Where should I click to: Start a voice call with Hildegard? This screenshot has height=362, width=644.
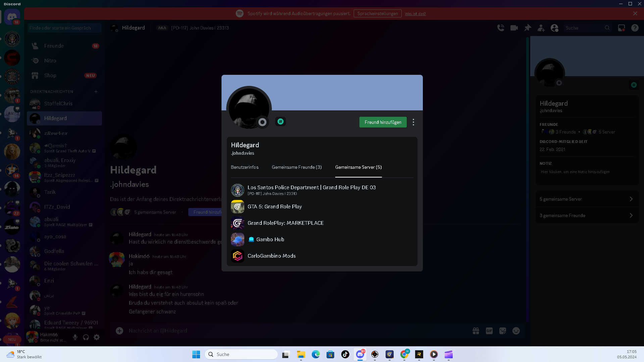tap(501, 28)
